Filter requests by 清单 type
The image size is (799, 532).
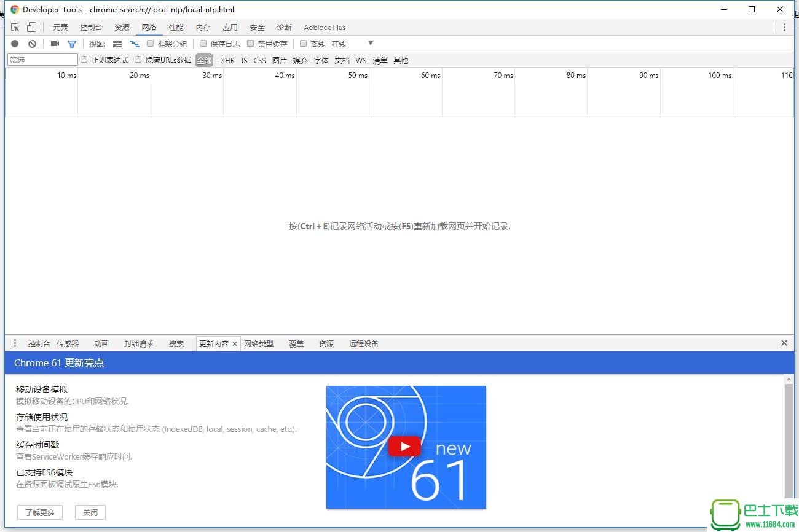[380, 60]
